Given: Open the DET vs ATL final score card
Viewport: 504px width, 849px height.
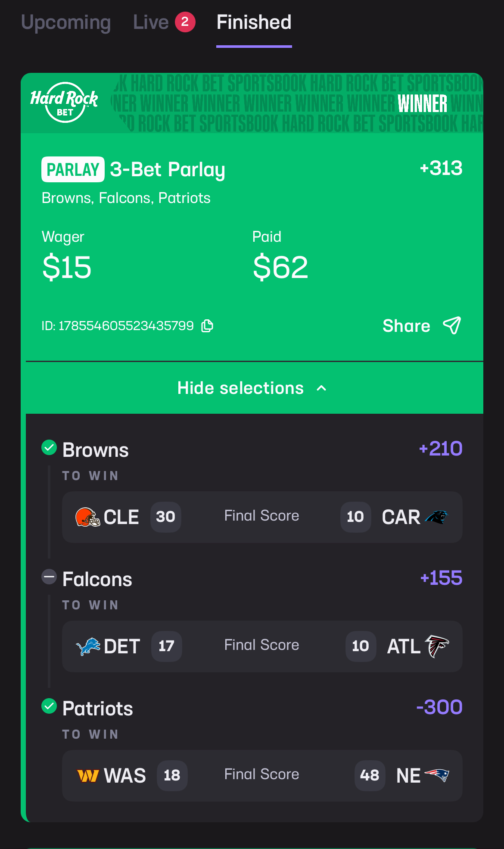Looking at the screenshot, I should coord(262,646).
